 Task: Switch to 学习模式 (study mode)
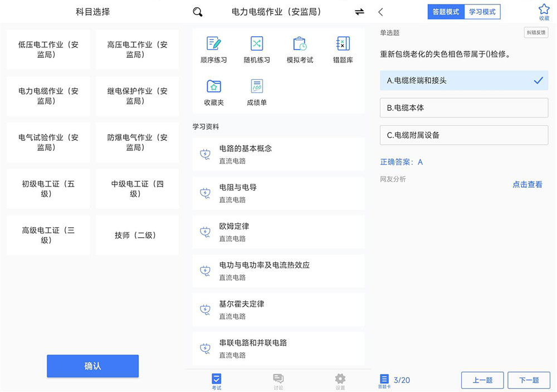pos(482,11)
